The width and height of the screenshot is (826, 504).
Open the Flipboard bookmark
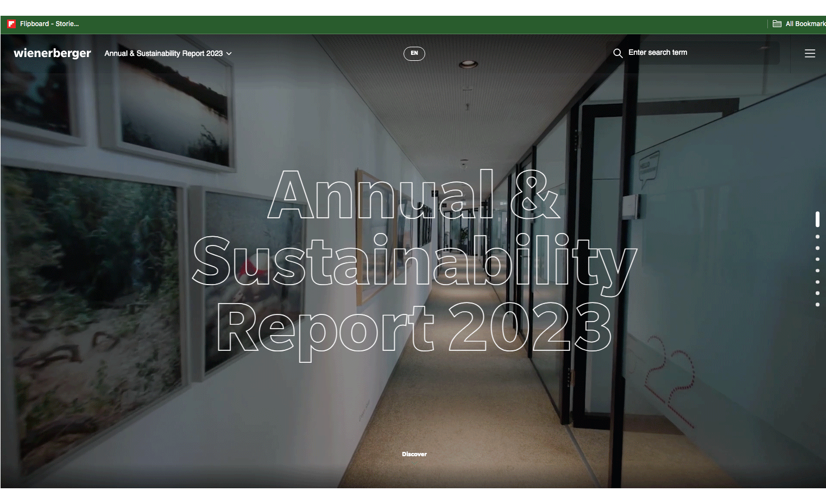tap(43, 24)
